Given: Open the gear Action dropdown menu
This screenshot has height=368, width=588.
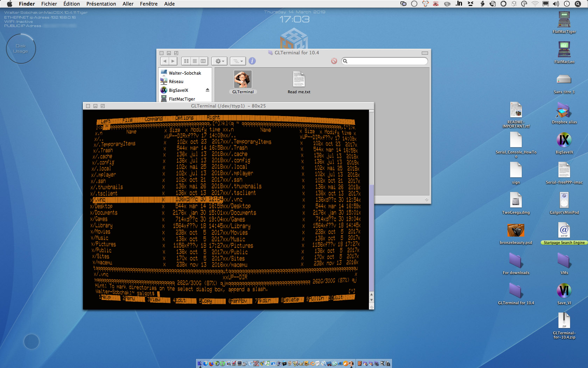Looking at the screenshot, I should point(219,61).
